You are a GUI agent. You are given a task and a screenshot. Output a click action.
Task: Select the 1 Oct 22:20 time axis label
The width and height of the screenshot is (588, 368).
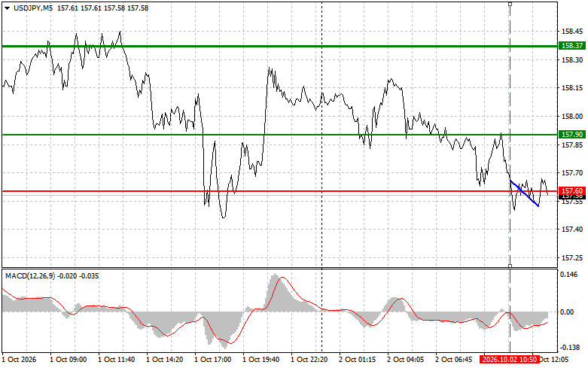pyautogui.click(x=309, y=360)
